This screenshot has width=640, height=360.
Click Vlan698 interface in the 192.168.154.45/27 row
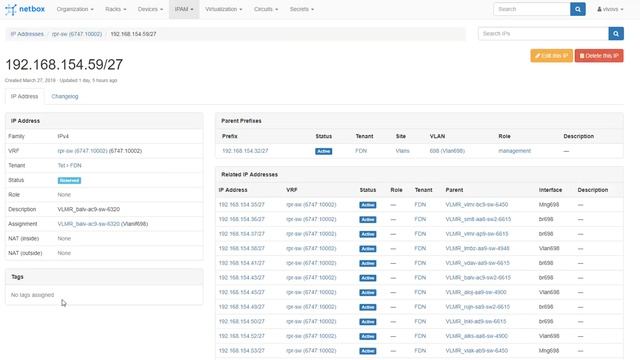[549, 292]
